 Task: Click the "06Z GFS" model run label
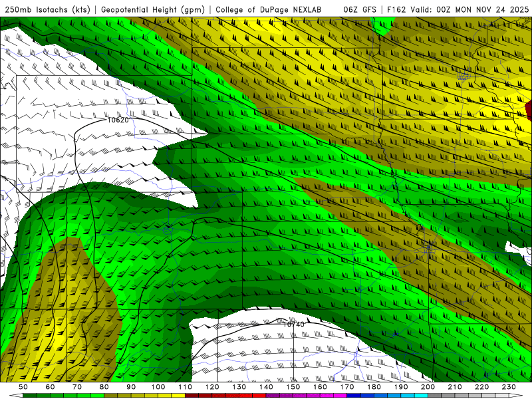[x=360, y=10]
